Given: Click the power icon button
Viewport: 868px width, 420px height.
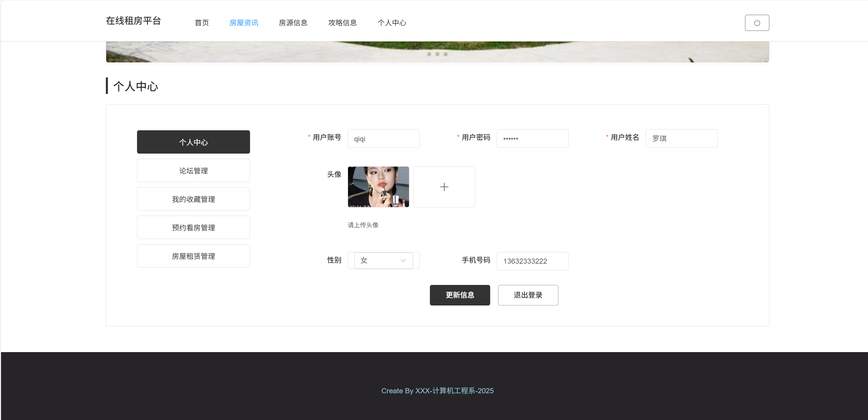Looking at the screenshot, I should click(757, 23).
